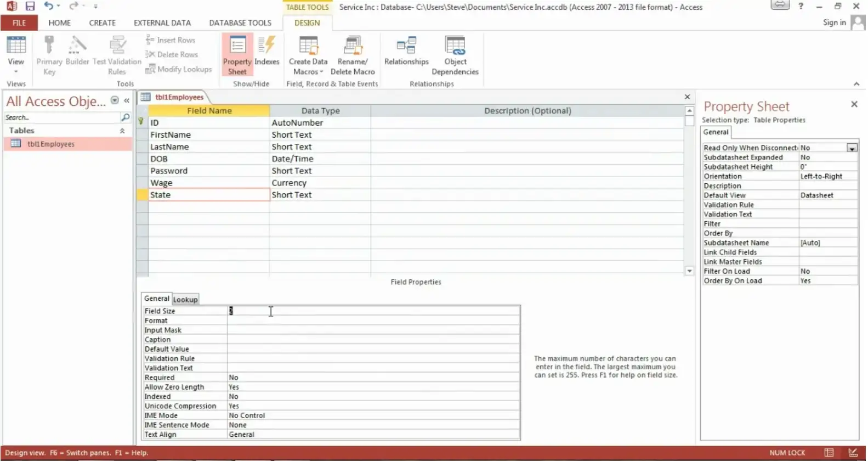The image size is (868, 461).
Task: Open the DATABASE TOOLS ribbon tab
Action: pos(240,23)
